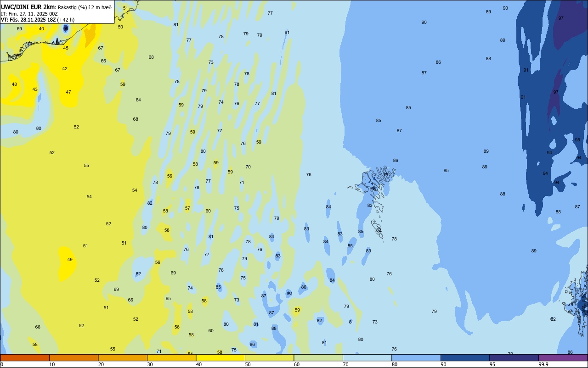This screenshot has height=368, width=588.
Task: Click the legend tick label '20'
Action: click(x=101, y=364)
